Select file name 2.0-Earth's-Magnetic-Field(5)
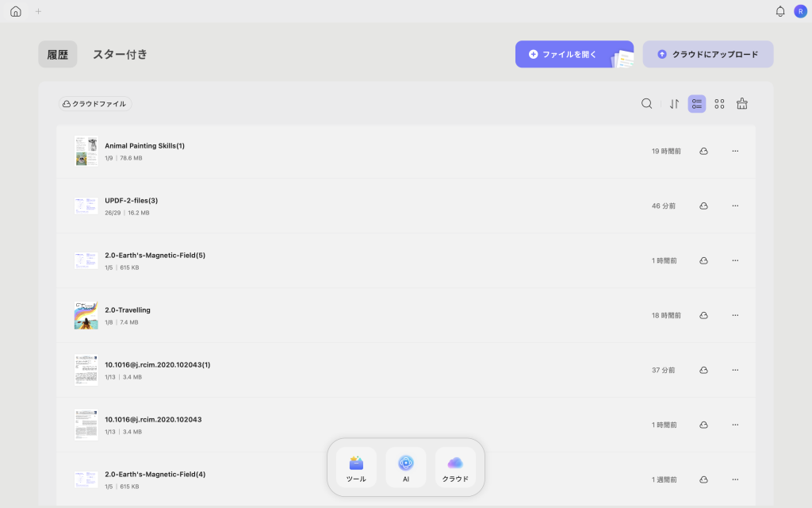 155,255
